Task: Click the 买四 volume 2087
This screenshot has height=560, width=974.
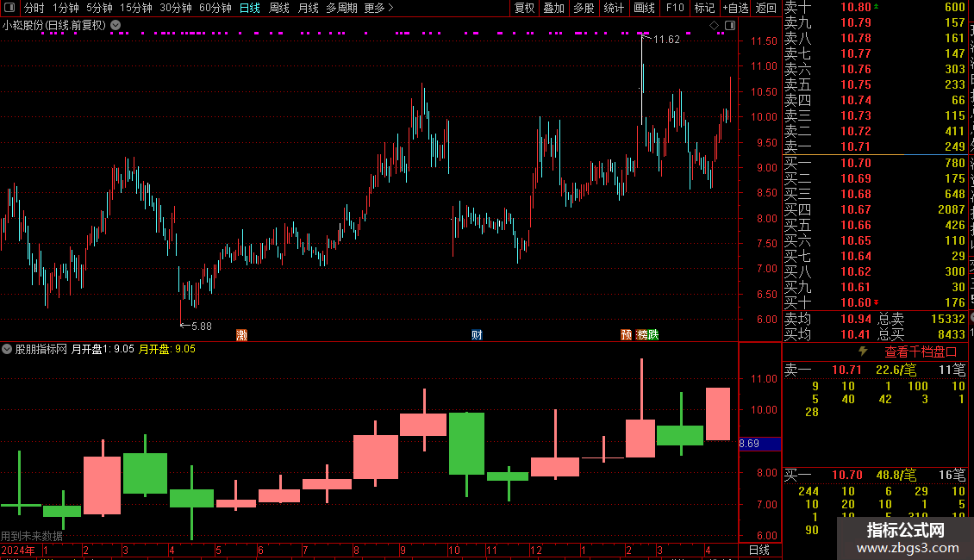Action: 951,209
